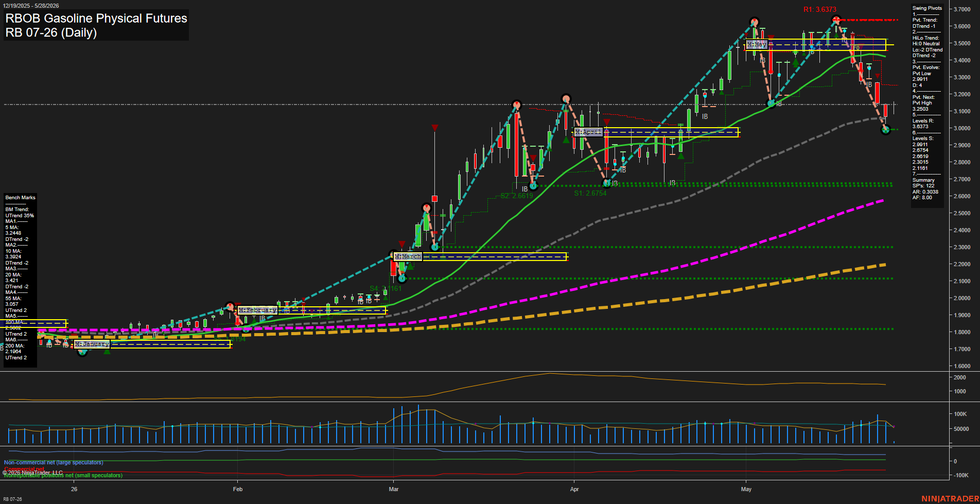Click the Feb label on the time axis
This screenshot has width=980, height=504.
click(238, 489)
